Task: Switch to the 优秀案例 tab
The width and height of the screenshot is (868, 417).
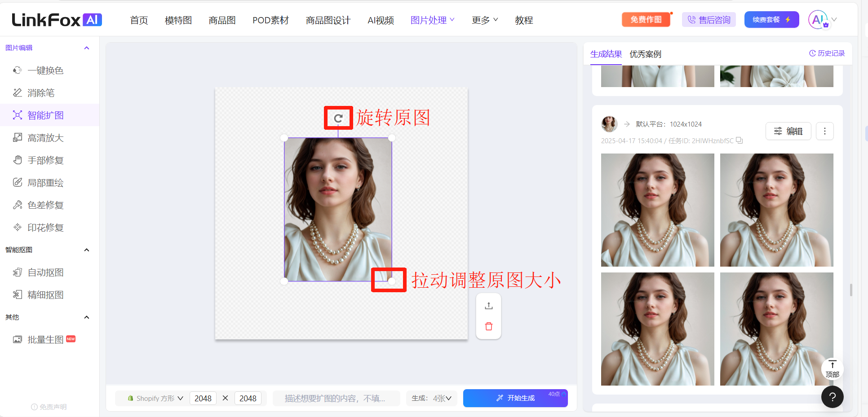Action: click(x=645, y=54)
